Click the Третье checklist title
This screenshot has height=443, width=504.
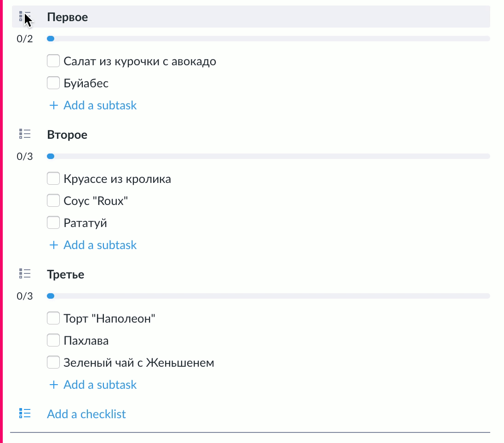click(65, 274)
